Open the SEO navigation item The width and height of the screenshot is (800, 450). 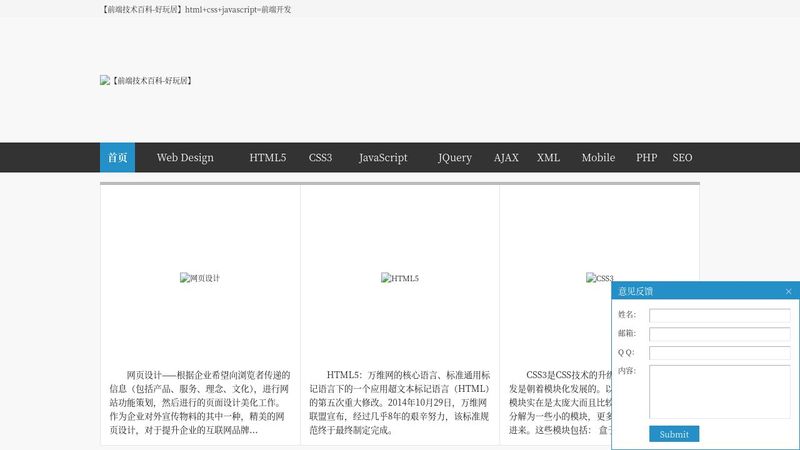click(x=682, y=158)
